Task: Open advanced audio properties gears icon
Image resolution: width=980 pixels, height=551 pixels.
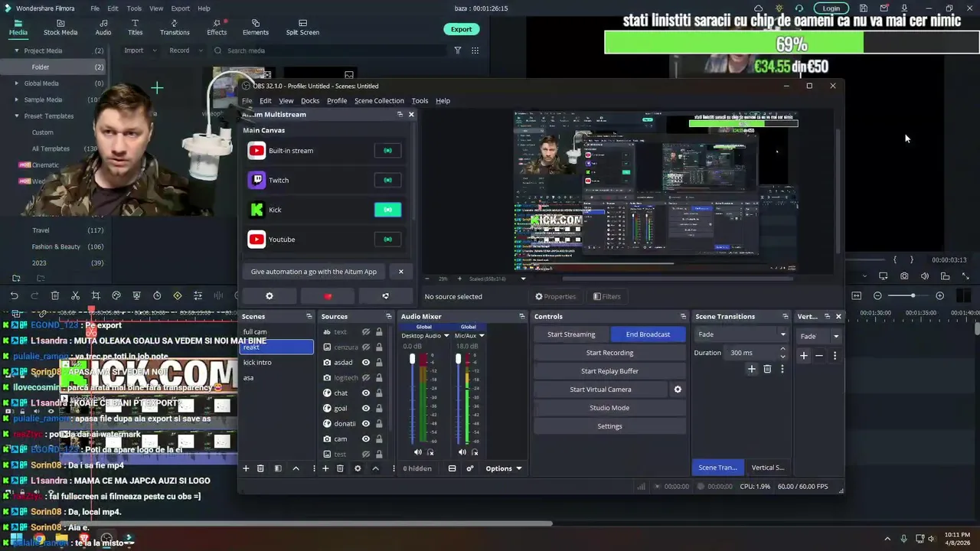Action: (x=470, y=468)
